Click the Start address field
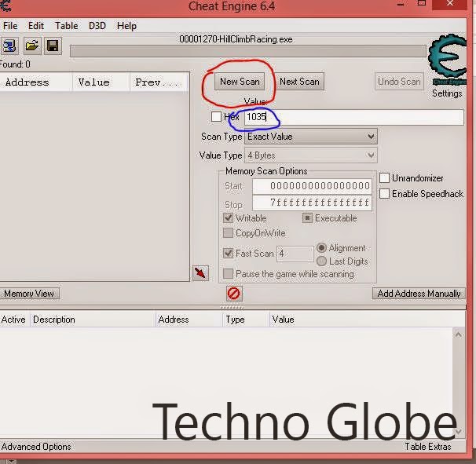The width and height of the screenshot is (476, 464). [x=312, y=186]
